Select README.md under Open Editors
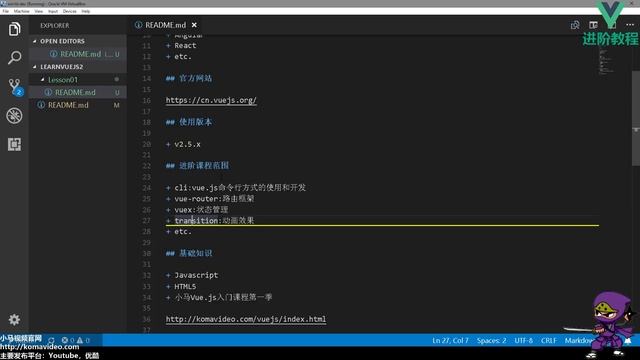 point(78,54)
